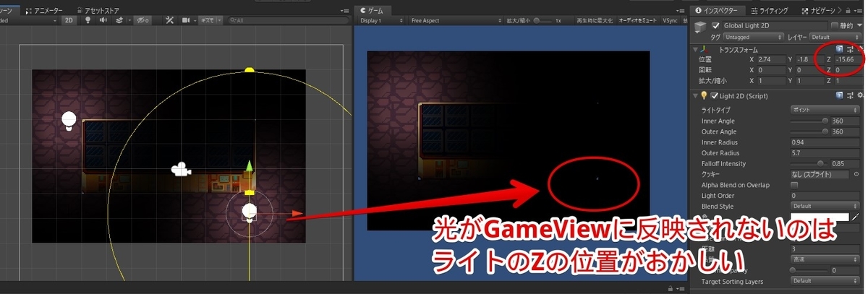The height and width of the screenshot is (294, 868).
Task: Open the Cookie sprite object picker
Action: tap(857, 174)
